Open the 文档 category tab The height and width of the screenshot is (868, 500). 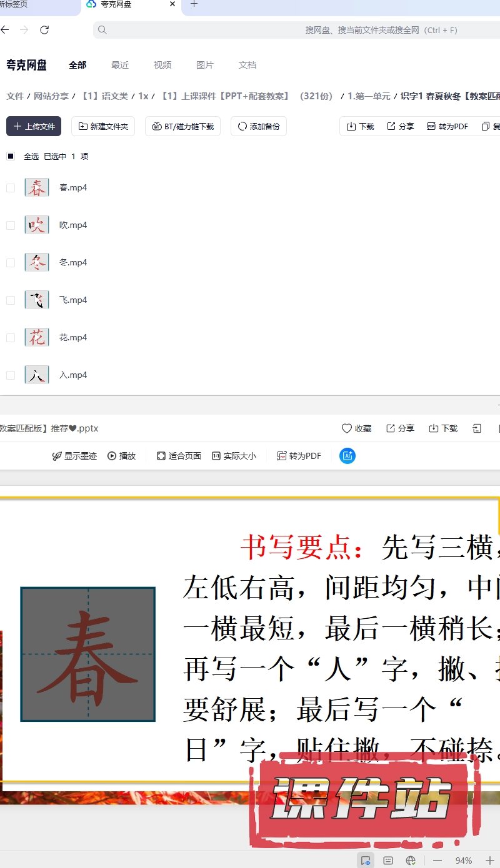click(247, 65)
